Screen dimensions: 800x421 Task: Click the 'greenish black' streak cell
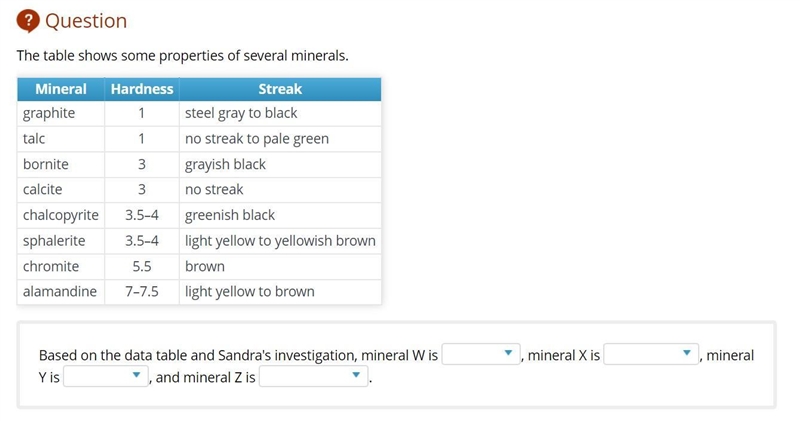pyautogui.click(x=280, y=215)
